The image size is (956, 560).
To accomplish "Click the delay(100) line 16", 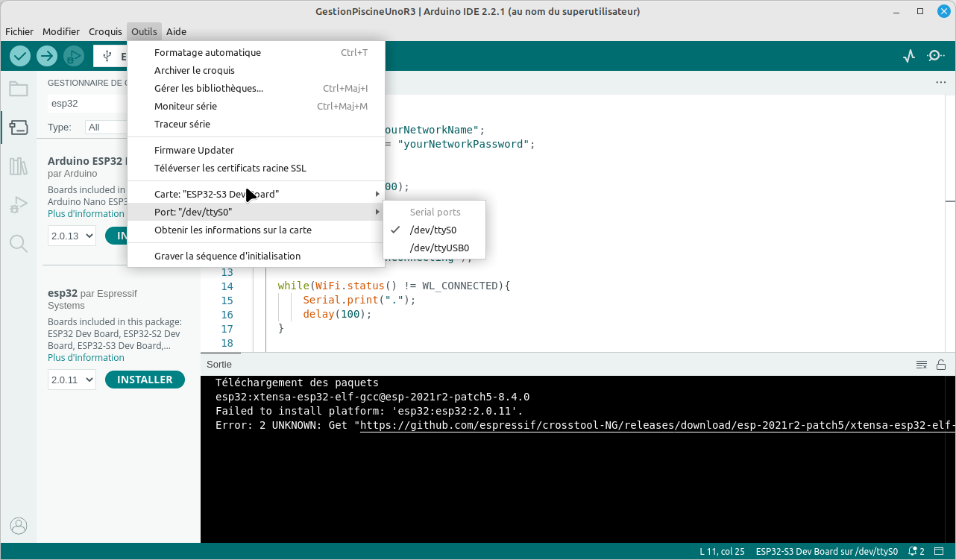I will tap(337, 315).
